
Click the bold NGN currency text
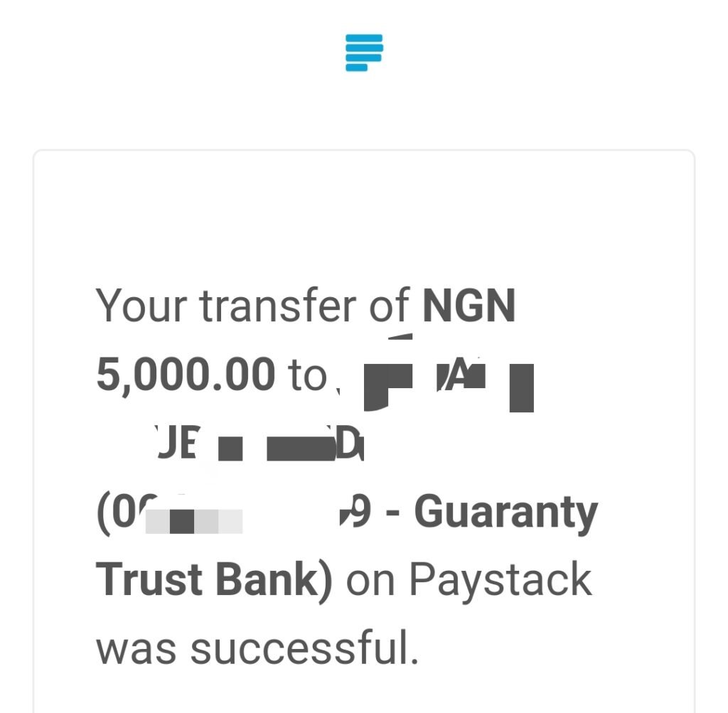[x=469, y=306]
